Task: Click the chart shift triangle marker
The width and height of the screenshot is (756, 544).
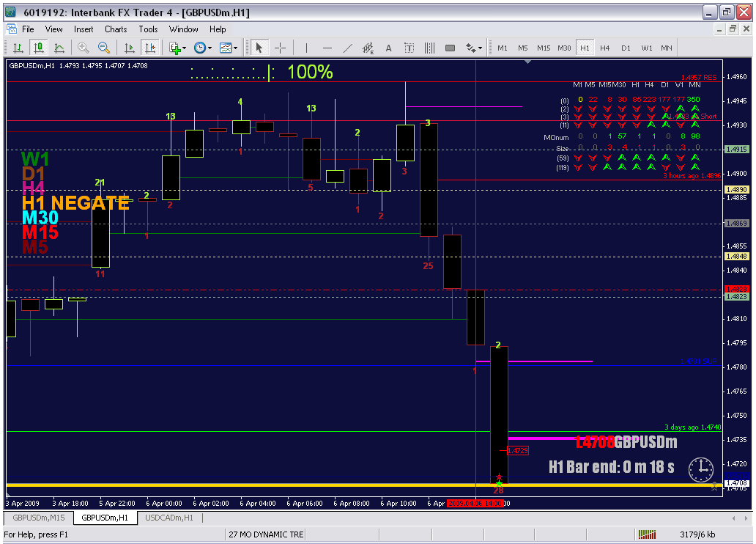Action: (x=528, y=62)
